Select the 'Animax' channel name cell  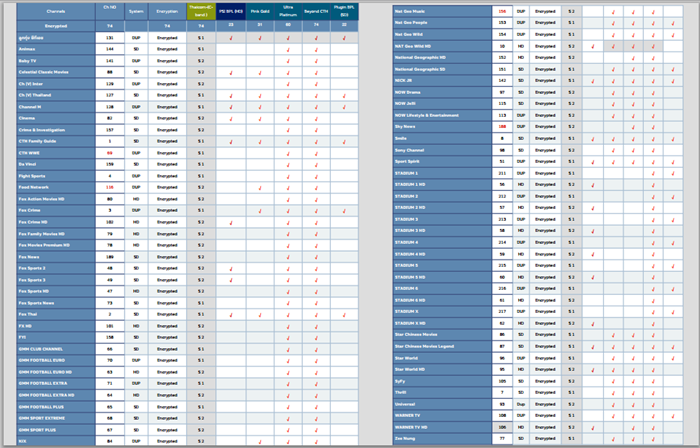click(x=56, y=49)
